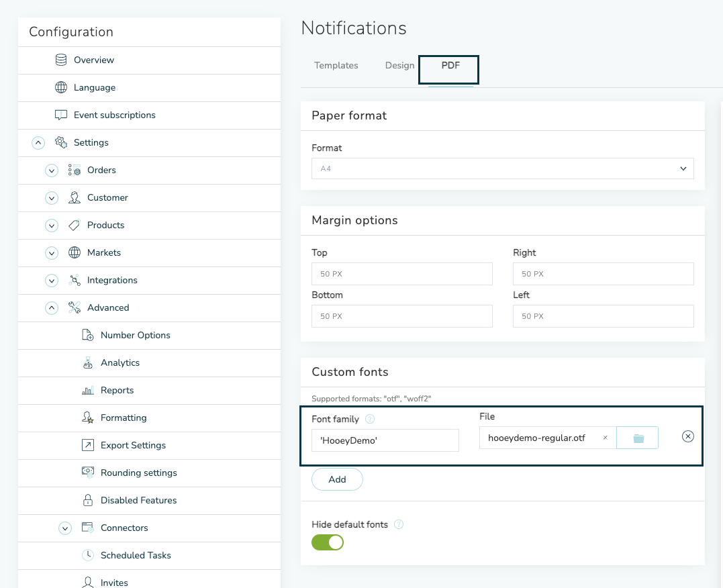Screen dimensions: 723x588
Task: Disable the Hide default fonts toggle
Action: 328,542
